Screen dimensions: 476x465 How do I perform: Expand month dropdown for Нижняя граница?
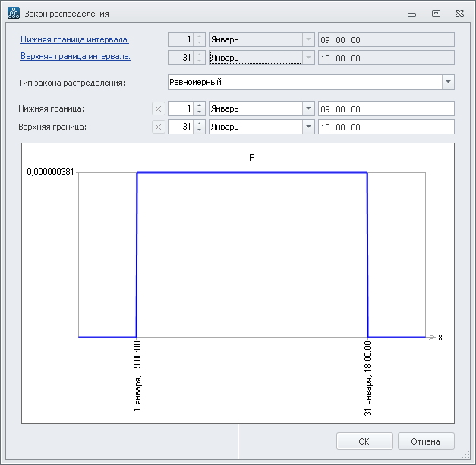pos(308,108)
